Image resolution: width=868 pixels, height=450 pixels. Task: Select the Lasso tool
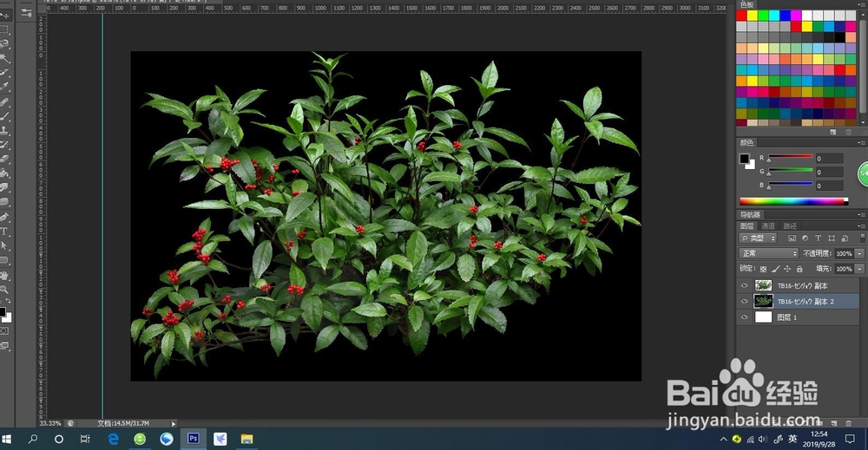click(4, 43)
